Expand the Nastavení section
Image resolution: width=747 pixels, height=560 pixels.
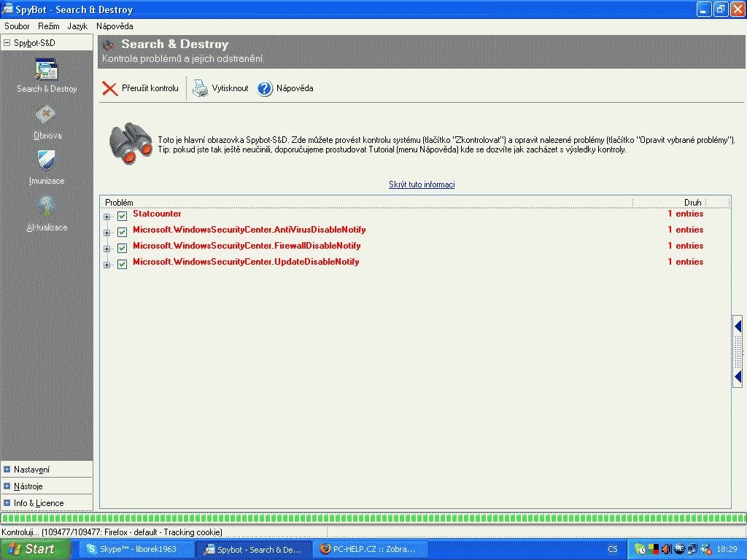tap(7, 470)
